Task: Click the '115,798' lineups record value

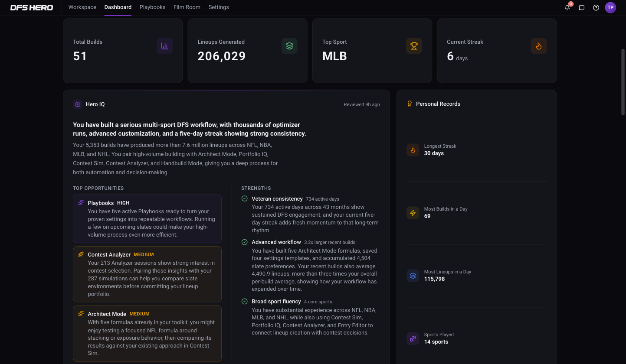Action: [x=434, y=279]
